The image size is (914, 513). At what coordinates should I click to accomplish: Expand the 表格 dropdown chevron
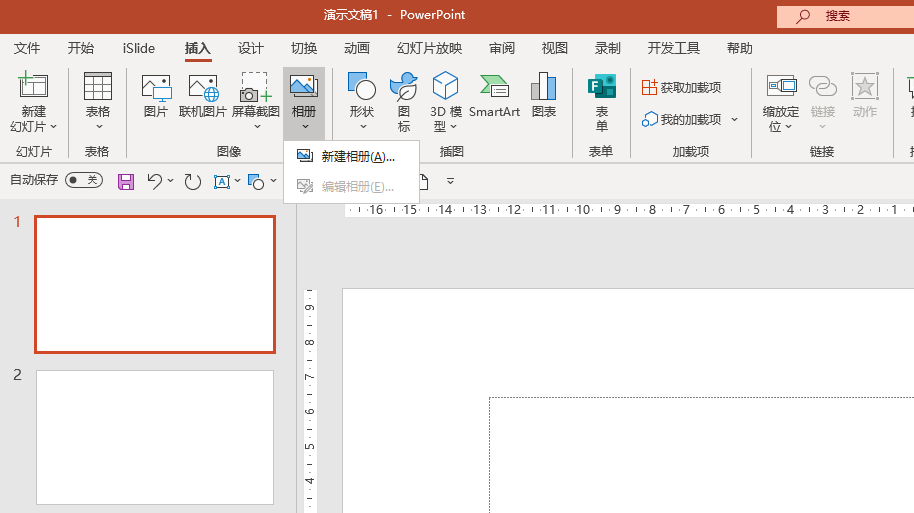click(x=99, y=127)
